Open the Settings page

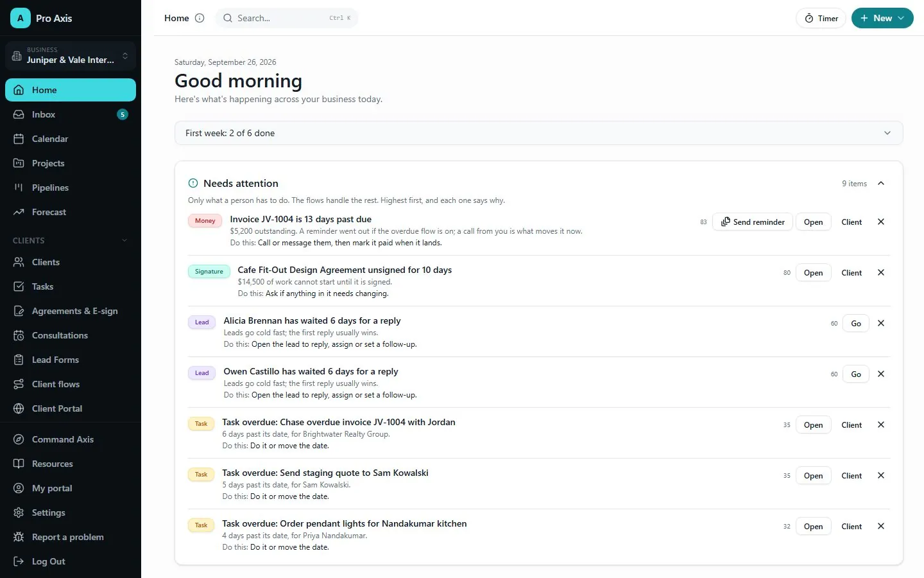[71, 512]
